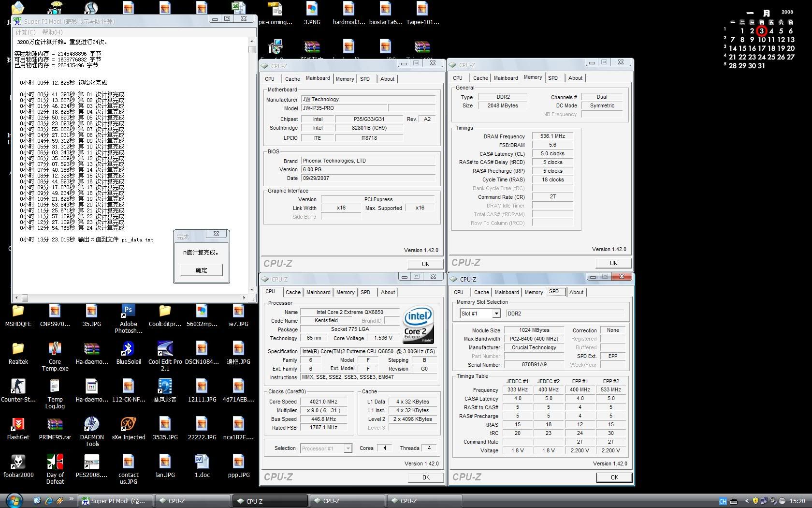Click the FSB:DRAM 5:6 ratio value

click(552, 145)
